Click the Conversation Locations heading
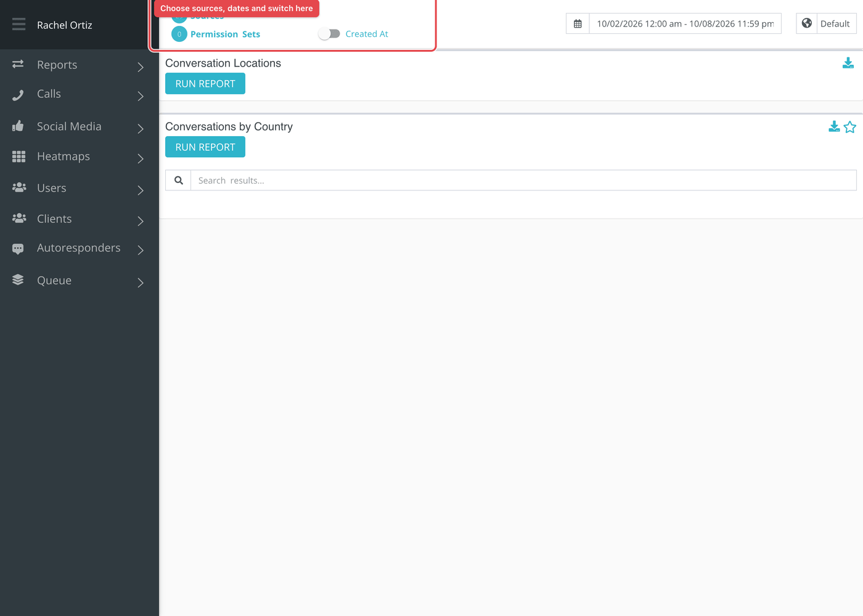Viewport: 863px width, 616px height. click(223, 63)
